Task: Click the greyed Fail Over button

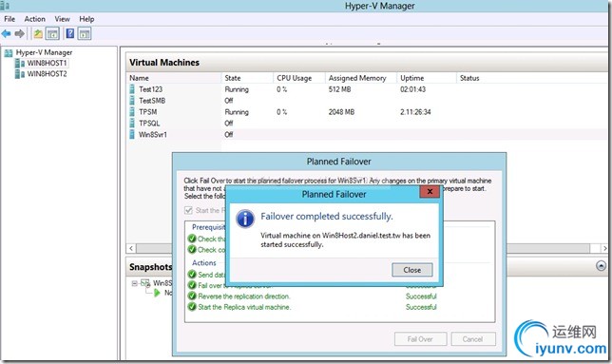Action: point(420,339)
